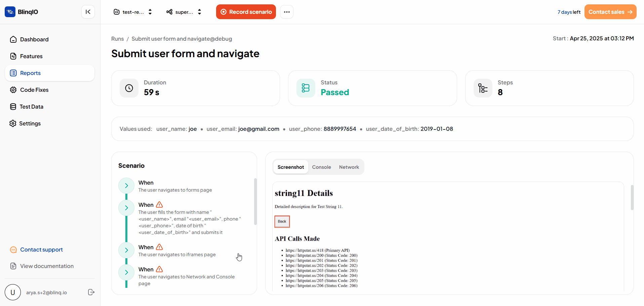Open the test-re... project dropdown
644x306 pixels.
tap(133, 12)
